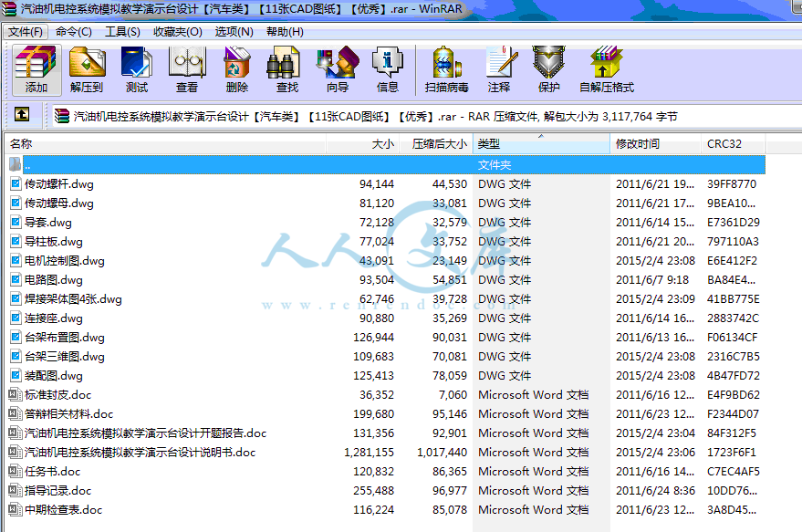Click 自解压格式 (SFX) icon

click(x=607, y=69)
